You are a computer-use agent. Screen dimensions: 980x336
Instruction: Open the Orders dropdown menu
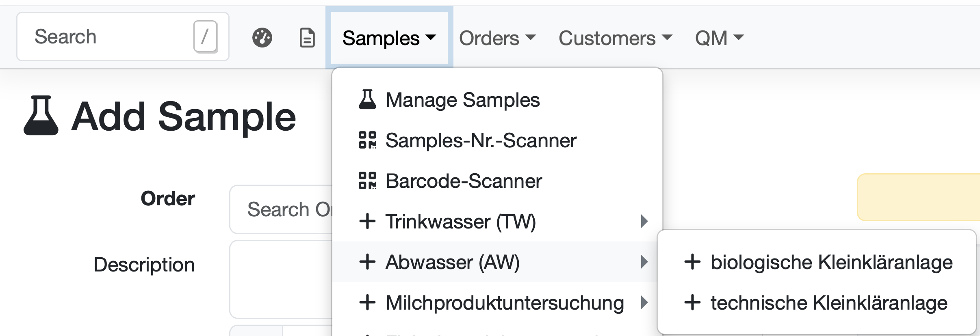pyautogui.click(x=498, y=38)
